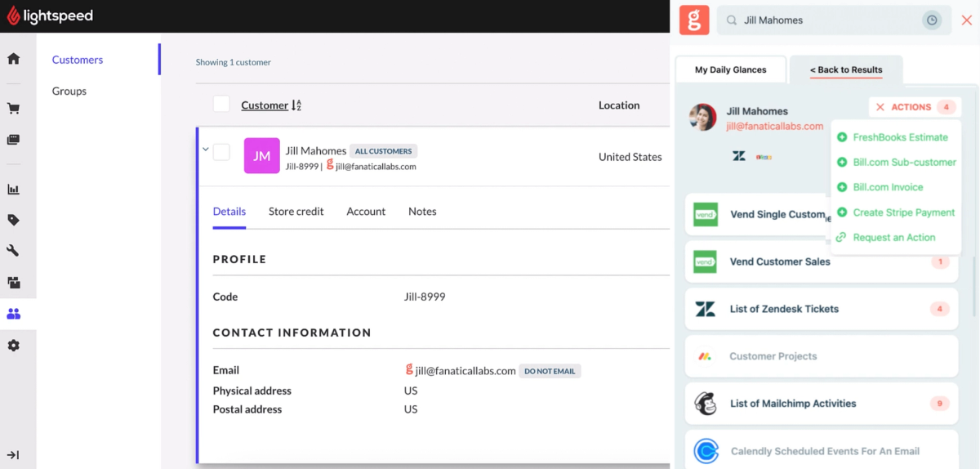Click red g icon beside Contact Information email
This screenshot has height=469, width=980.
tap(410, 369)
